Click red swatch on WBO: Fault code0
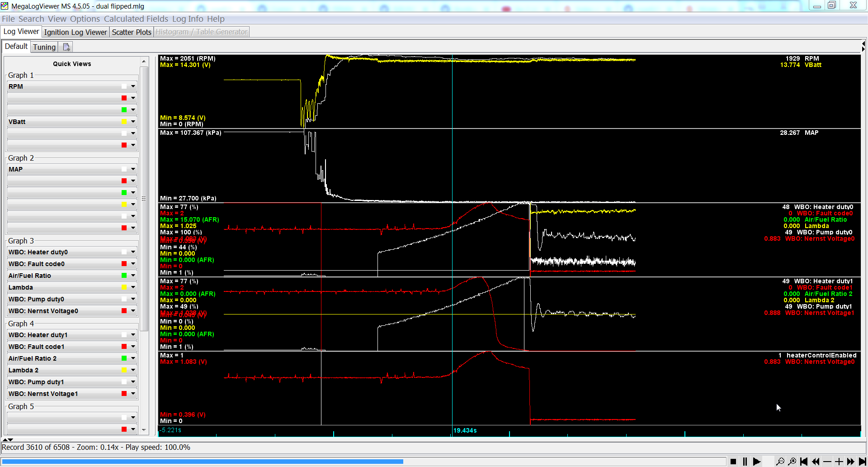868x467 pixels. [124, 264]
